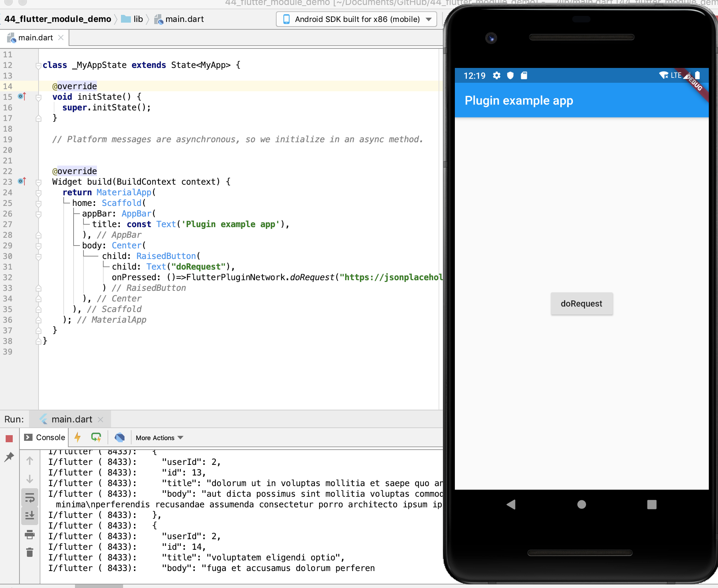Open the Android SDK device selector dropdown
The height and width of the screenshot is (588, 718).
tap(357, 19)
